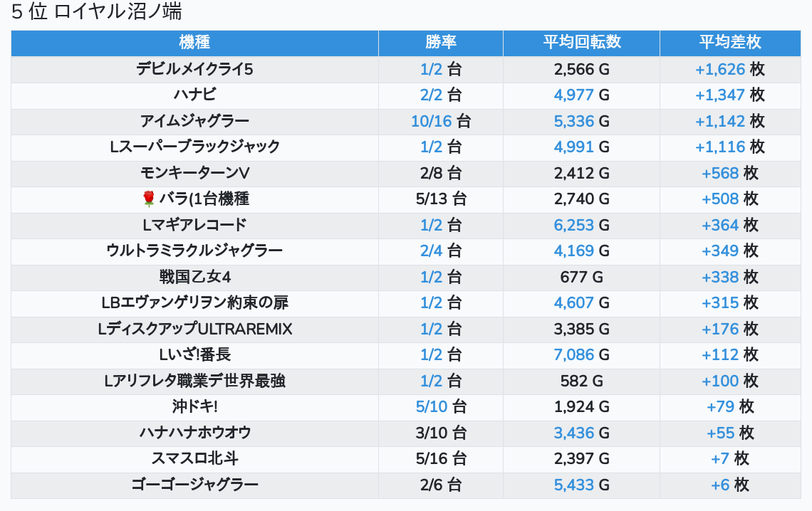Click the heading 5位 ロイヤル沼ノ端

click(x=96, y=11)
